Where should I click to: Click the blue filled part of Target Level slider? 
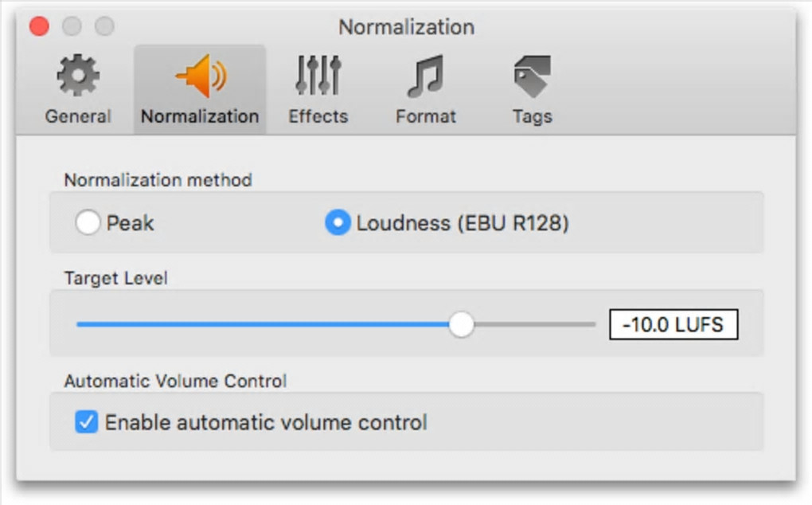(263, 324)
